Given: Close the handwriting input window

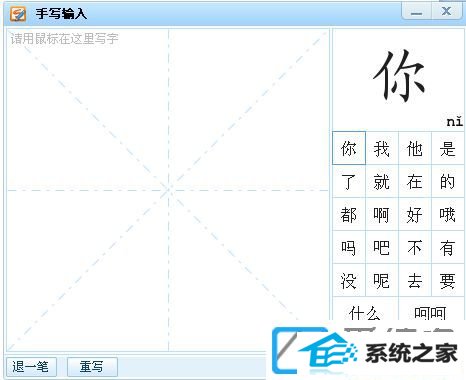Looking at the screenshot, I should pyautogui.click(x=447, y=12).
